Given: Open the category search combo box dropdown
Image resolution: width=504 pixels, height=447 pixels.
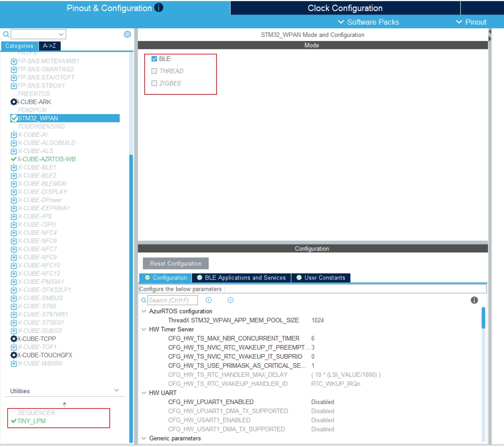Looking at the screenshot, I should pyautogui.click(x=61, y=34).
